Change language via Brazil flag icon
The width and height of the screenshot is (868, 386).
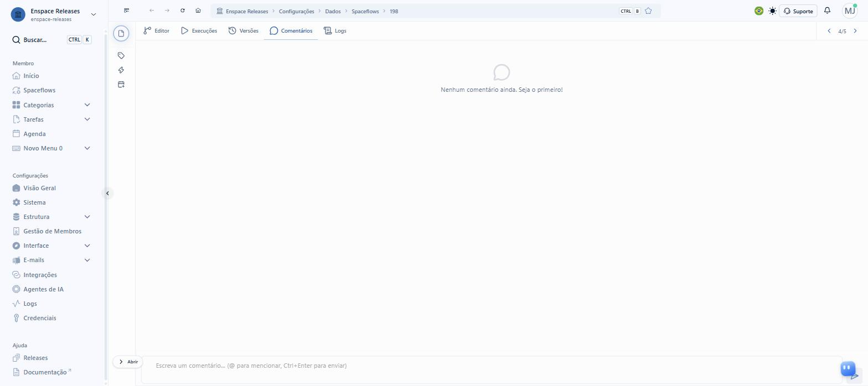point(759,11)
